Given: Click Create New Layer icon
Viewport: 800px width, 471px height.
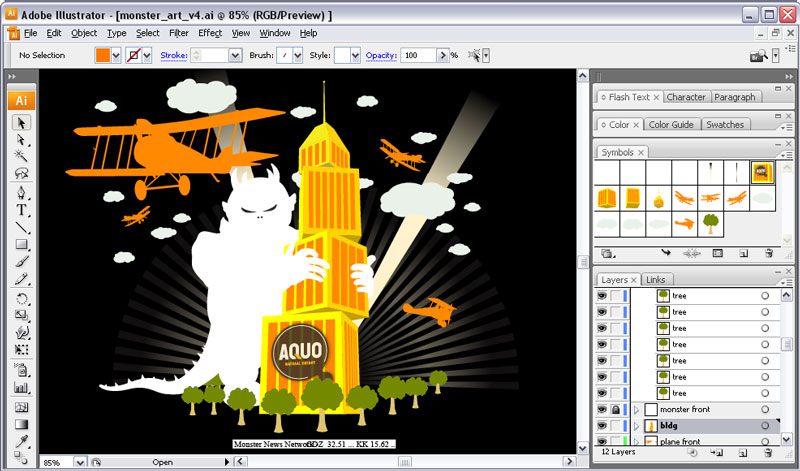Looking at the screenshot, I should click(x=743, y=453).
